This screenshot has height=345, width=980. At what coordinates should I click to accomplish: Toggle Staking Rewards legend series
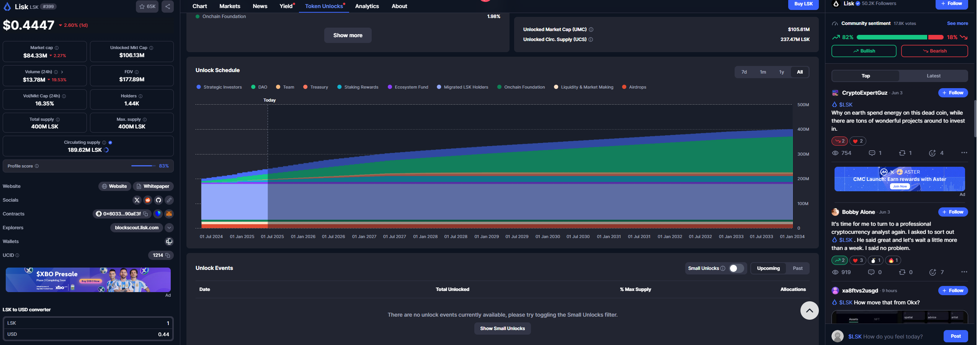point(358,87)
